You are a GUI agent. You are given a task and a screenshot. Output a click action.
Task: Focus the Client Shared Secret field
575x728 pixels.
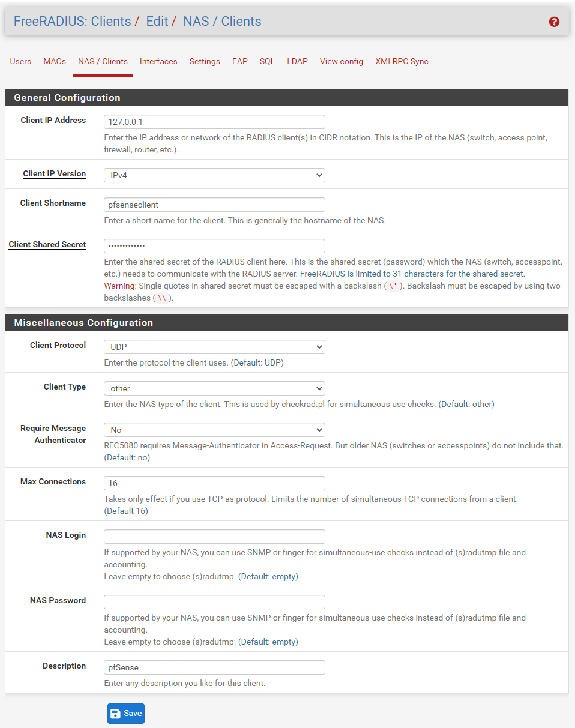tap(214, 246)
